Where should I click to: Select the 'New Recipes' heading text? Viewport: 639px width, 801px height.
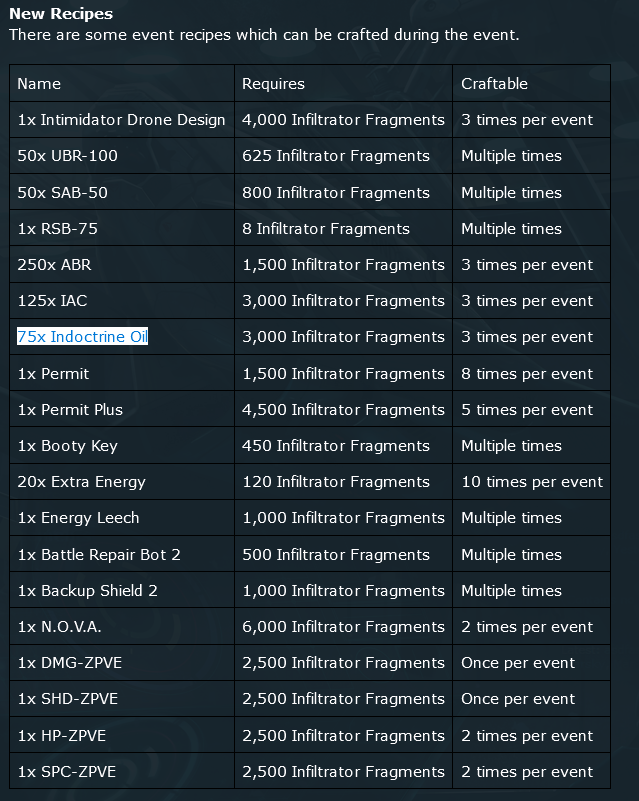[x=61, y=13]
